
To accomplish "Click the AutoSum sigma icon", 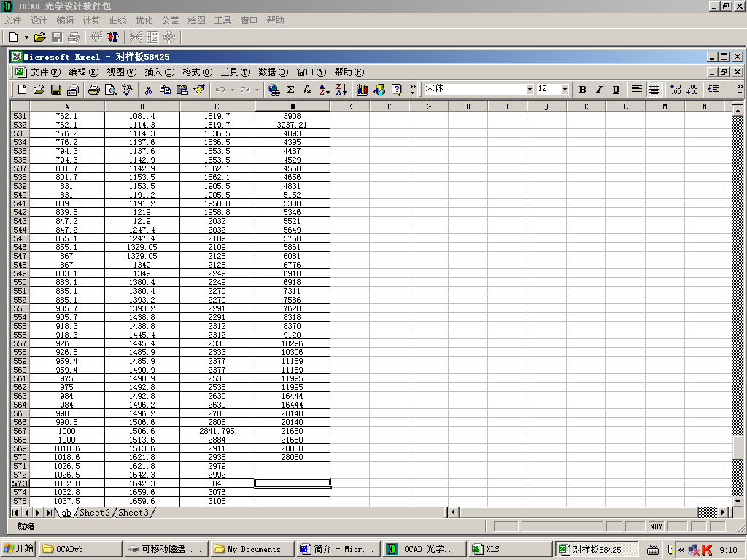I will 290,90.
